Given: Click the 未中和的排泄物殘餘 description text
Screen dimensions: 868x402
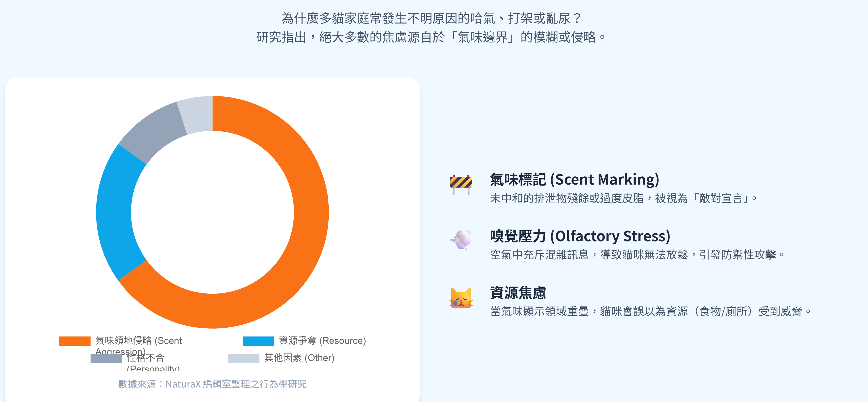Looking at the screenshot, I should [x=623, y=198].
